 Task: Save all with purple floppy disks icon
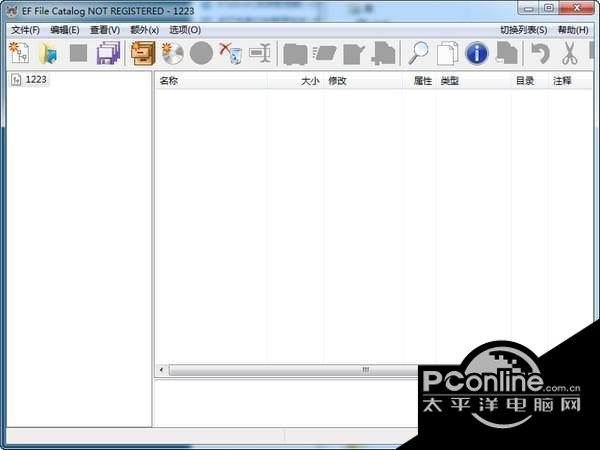point(108,53)
